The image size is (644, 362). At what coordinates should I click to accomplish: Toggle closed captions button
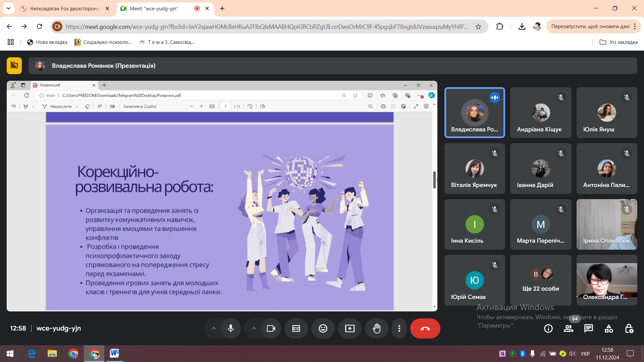point(296,328)
